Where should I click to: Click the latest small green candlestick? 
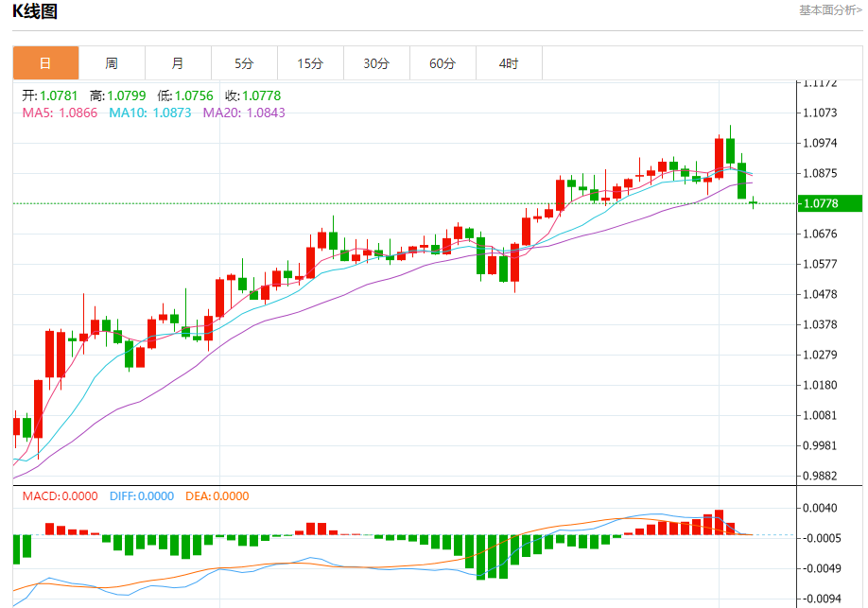(753, 202)
